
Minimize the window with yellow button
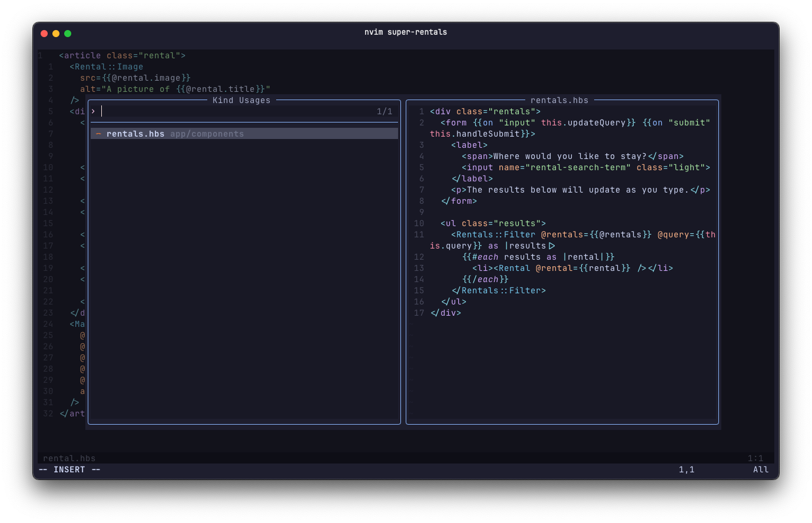(56, 34)
